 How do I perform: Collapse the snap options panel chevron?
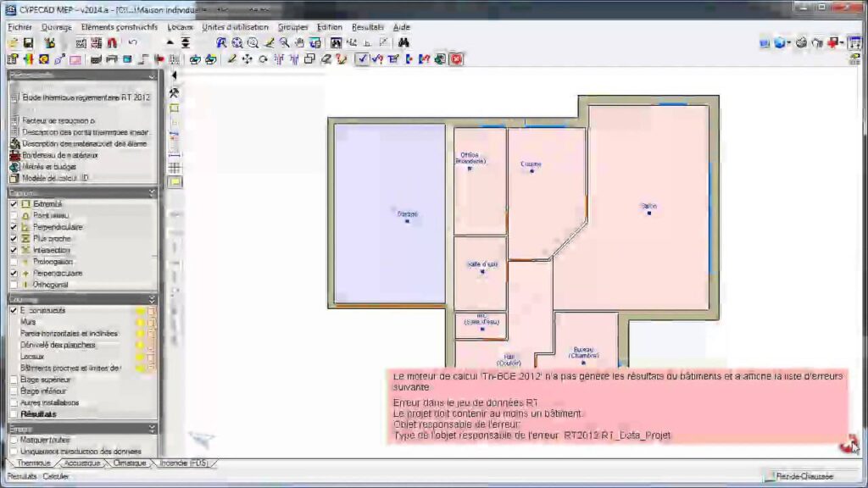(x=152, y=193)
